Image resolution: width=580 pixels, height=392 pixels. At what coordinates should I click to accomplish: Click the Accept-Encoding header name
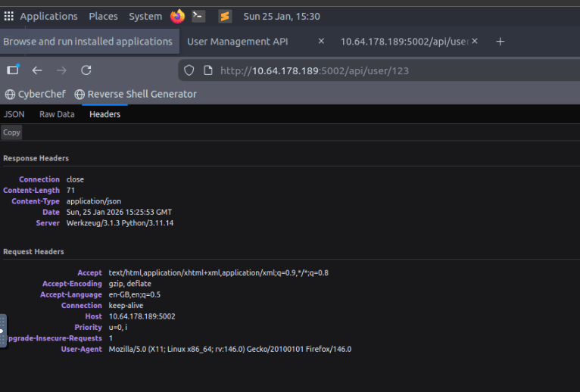click(72, 284)
